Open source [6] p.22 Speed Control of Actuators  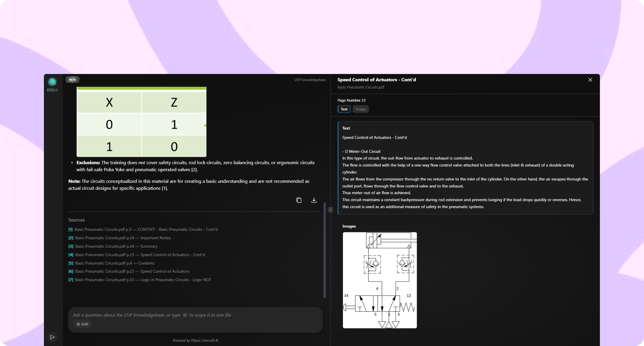click(x=129, y=271)
